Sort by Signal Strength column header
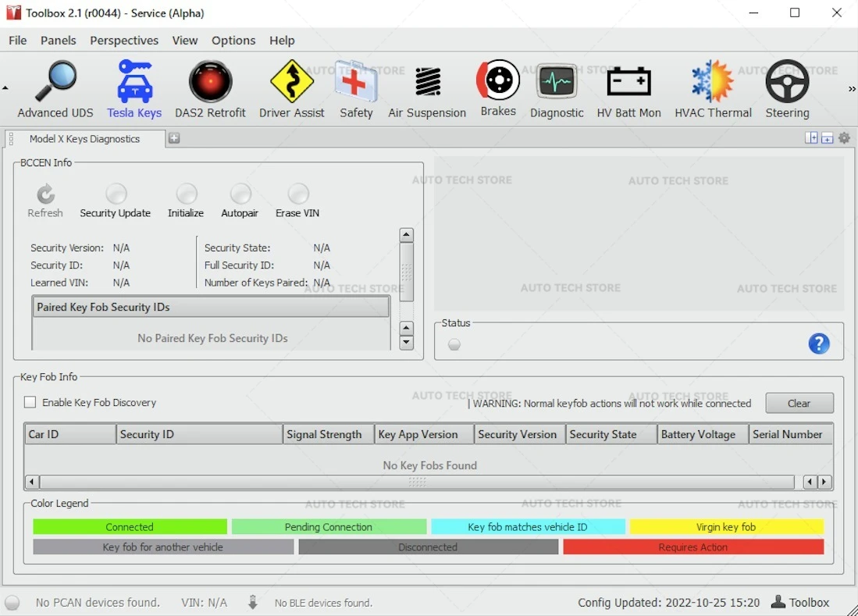 pos(329,434)
